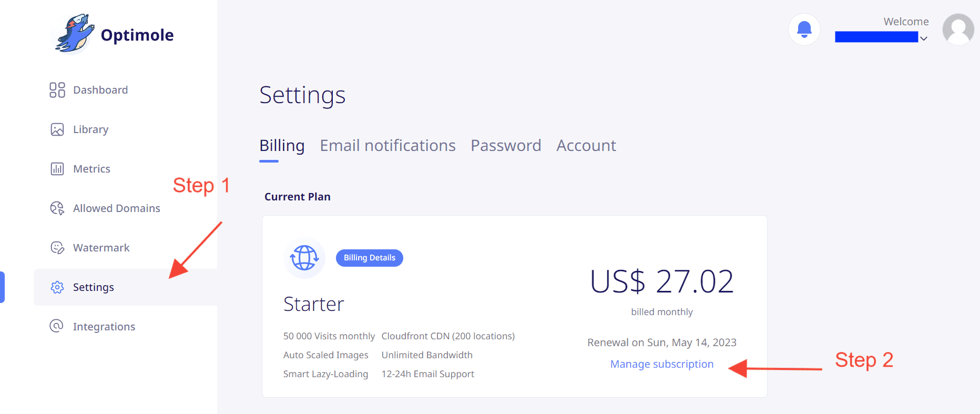
Task: Switch to the Billing tab
Action: coord(282,146)
